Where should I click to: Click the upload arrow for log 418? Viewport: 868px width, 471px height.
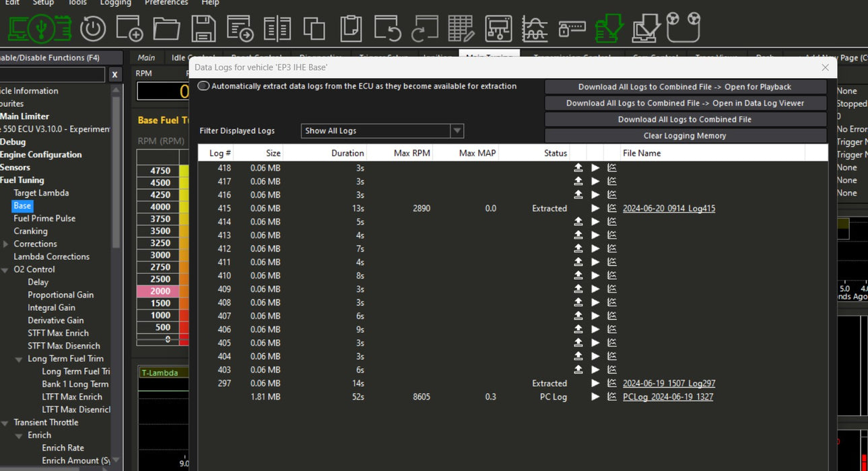point(578,168)
